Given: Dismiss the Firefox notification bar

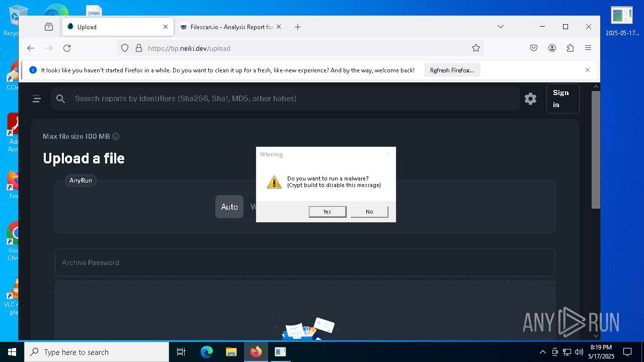Looking at the screenshot, I should click(587, 70).
